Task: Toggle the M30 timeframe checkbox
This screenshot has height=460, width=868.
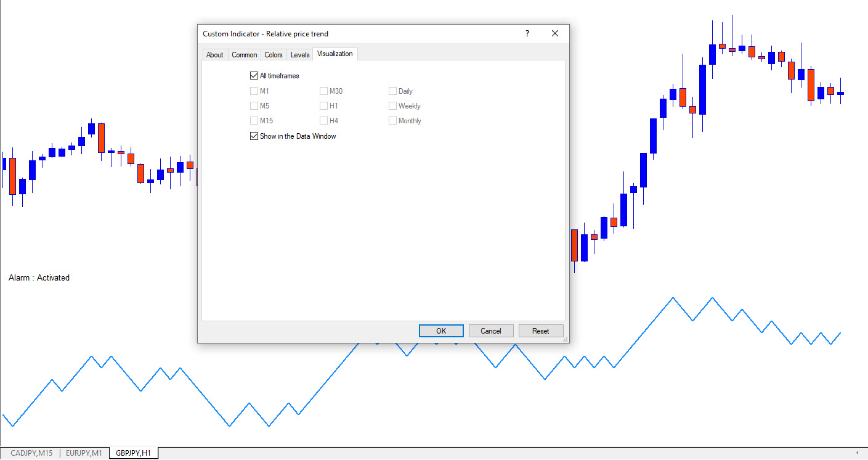Action: (324, 91)
